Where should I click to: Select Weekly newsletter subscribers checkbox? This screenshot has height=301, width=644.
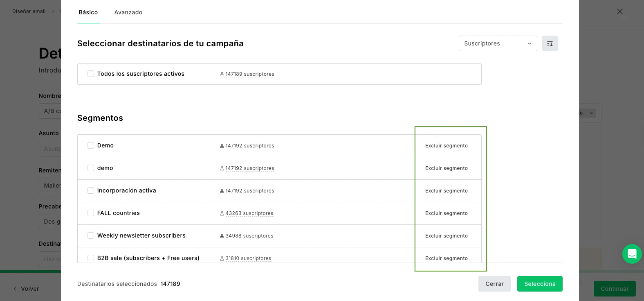[91, 235]
